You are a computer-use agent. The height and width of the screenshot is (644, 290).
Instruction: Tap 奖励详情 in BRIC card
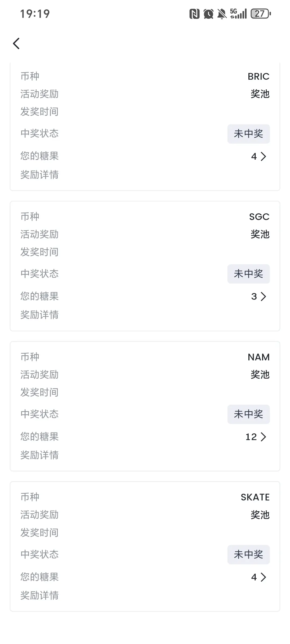pyautogui.click(x=39, y=175)
